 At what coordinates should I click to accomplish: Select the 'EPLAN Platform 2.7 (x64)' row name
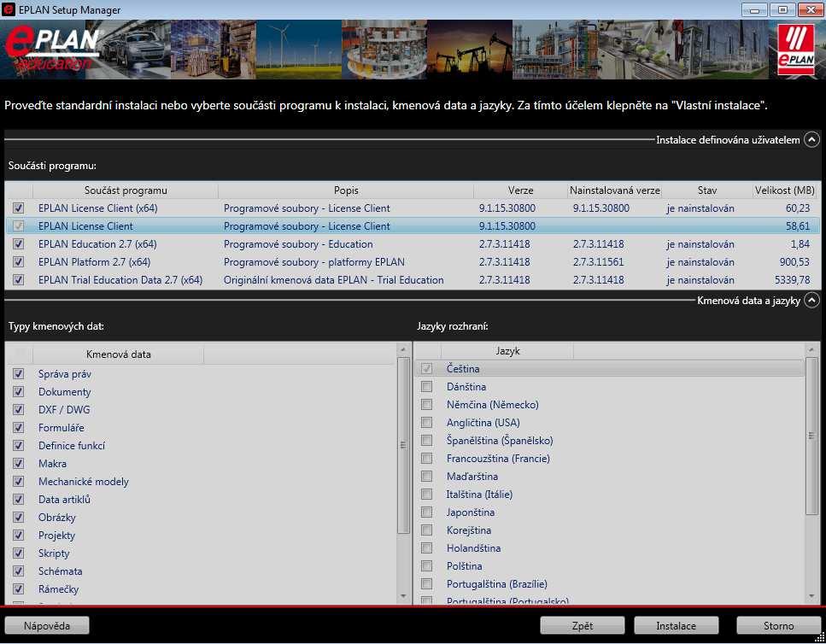[94, 261]
